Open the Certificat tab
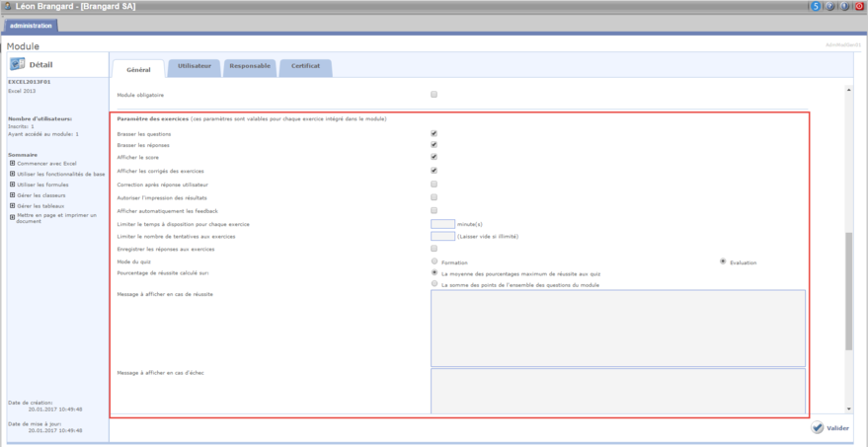The width and height of the screenshot is (868, 447). pos(305,66)
